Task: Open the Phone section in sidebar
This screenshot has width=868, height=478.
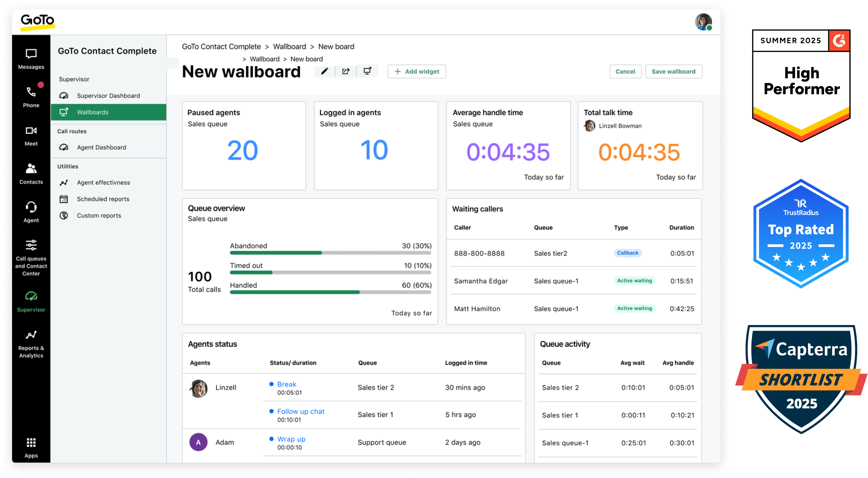Action: (31, 96)
